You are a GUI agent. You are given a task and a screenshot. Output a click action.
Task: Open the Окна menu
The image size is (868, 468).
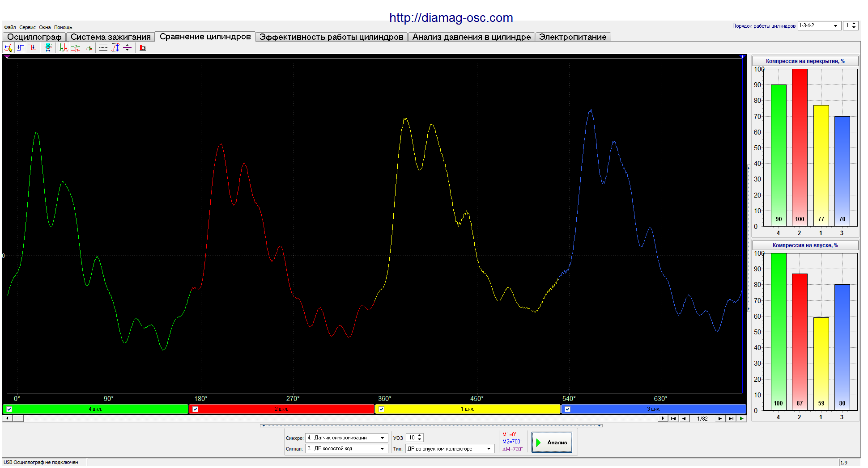45,27
